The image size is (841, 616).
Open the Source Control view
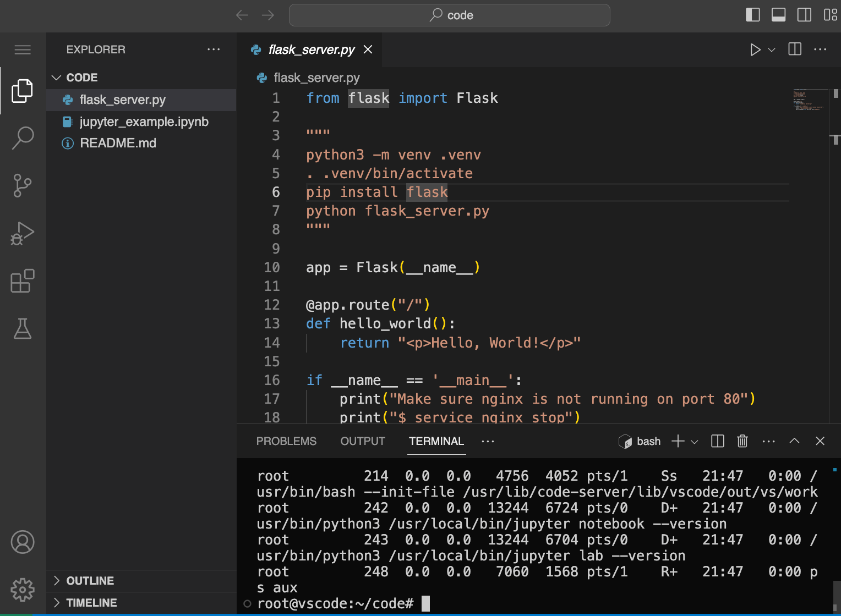point(23,186)
